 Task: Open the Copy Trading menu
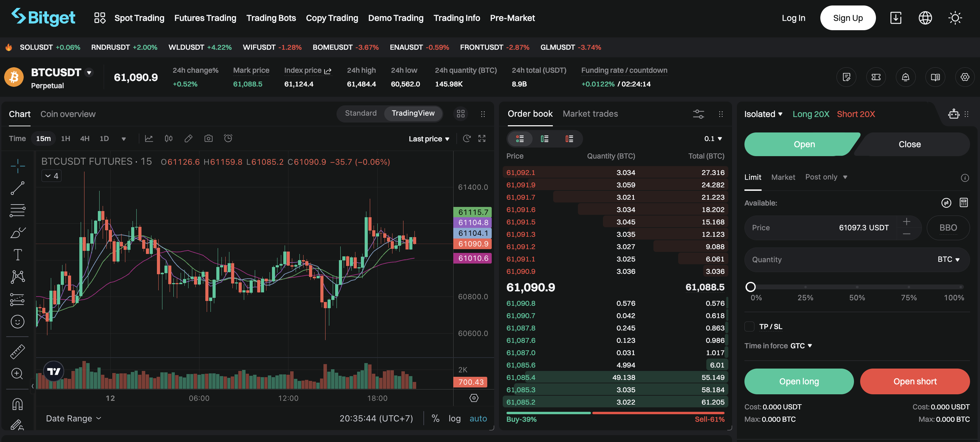(x=332, y=18)
